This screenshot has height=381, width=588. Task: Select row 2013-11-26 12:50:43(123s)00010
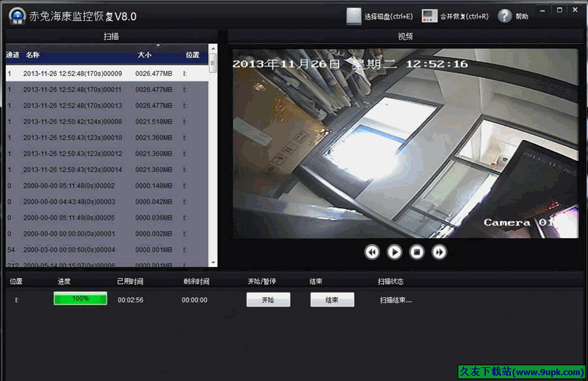(x=107, y=137)
